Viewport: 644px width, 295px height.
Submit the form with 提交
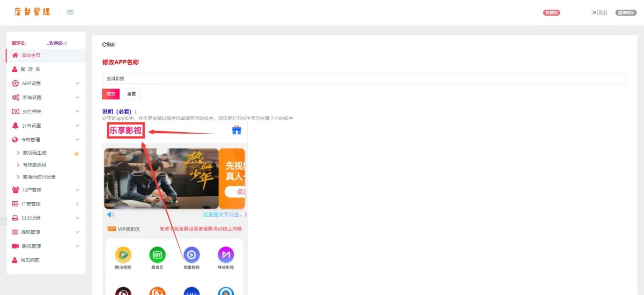coord(111,94)
